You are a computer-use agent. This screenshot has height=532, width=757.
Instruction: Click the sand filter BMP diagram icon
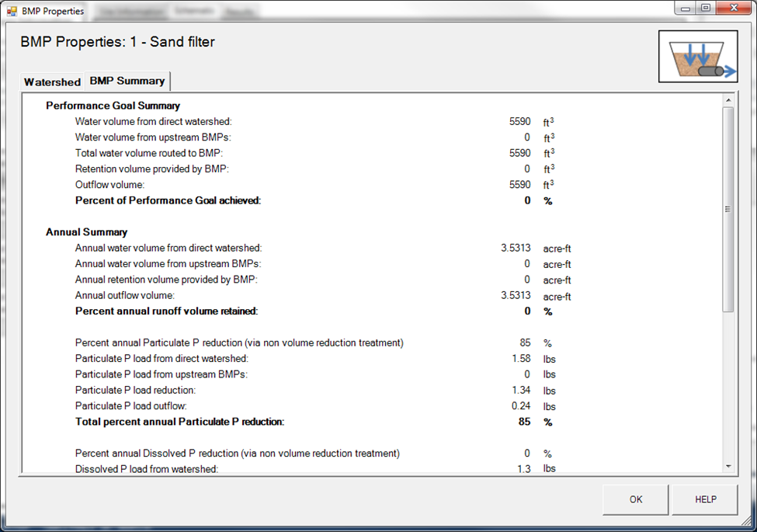697,56
